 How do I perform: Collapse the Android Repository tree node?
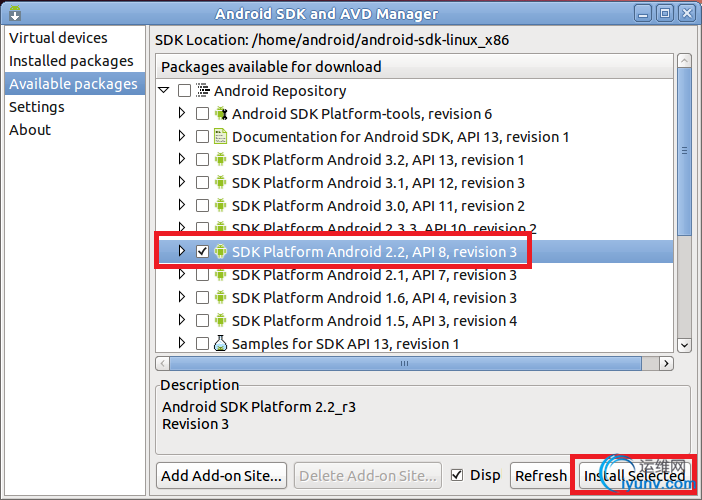click(x=164, y=90)
